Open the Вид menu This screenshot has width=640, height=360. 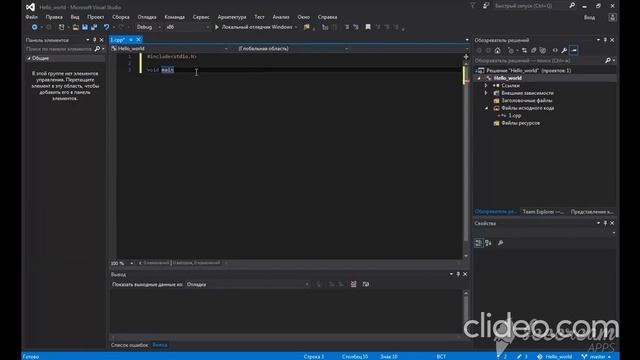click(75, 17)
